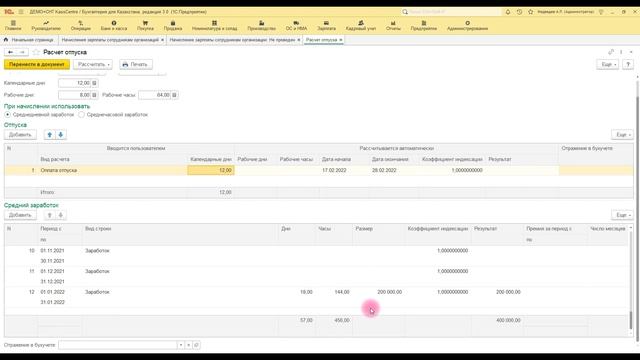Open the Производство section
This screenshot has height=360, width=640.
[261, 26]
